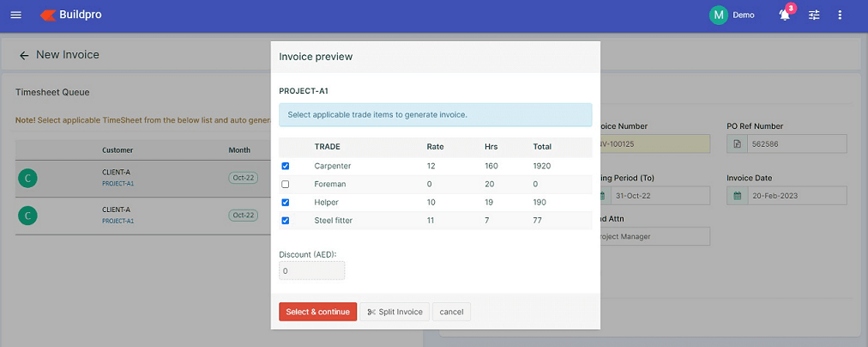The height and width of the screenshot is (347, 868).
Task: Uncheck the Carpenter trade checkbox
Action: pyautogui.click(x=285, y=166)
